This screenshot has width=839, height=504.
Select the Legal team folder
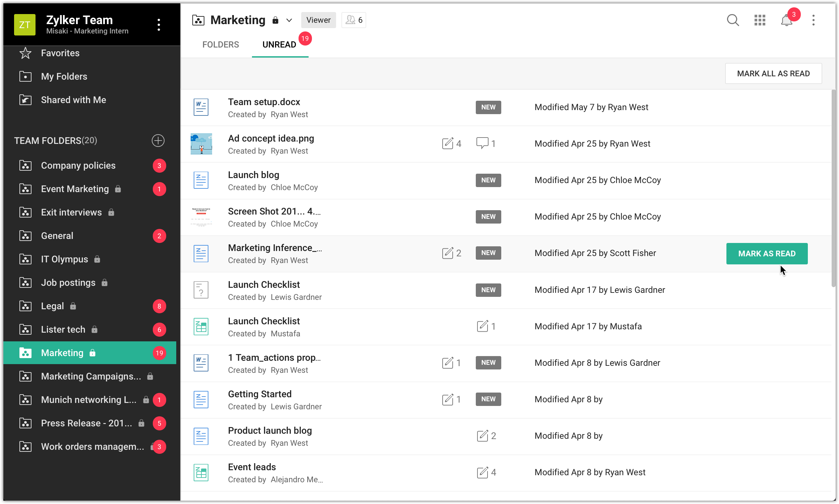52,306
